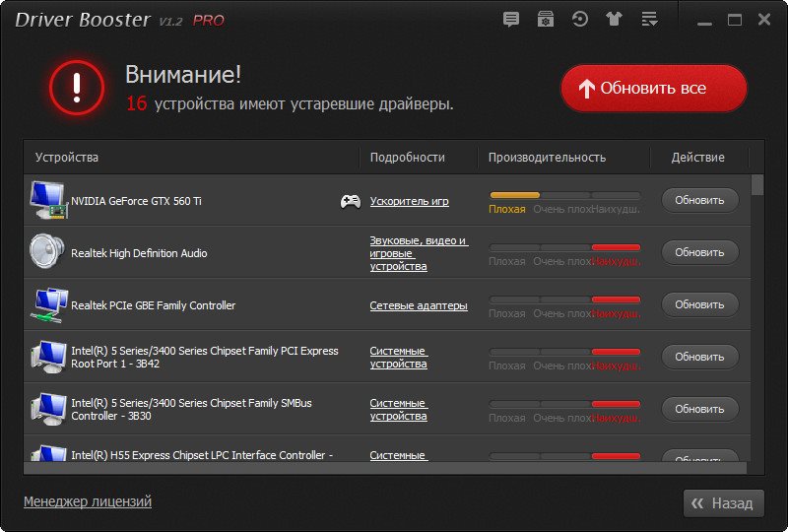Click Обновить все button
Viewport: 788px width, 532px height.
click(x=654, y=88)
